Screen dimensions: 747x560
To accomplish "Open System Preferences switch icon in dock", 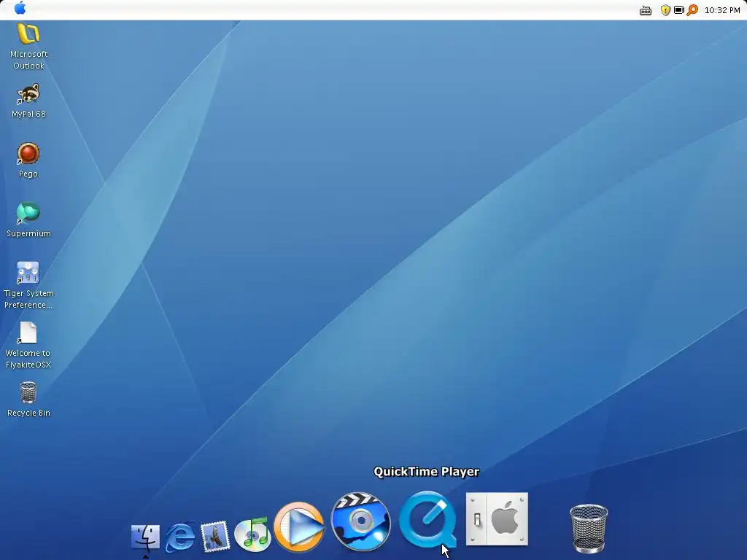I will 497,519.
